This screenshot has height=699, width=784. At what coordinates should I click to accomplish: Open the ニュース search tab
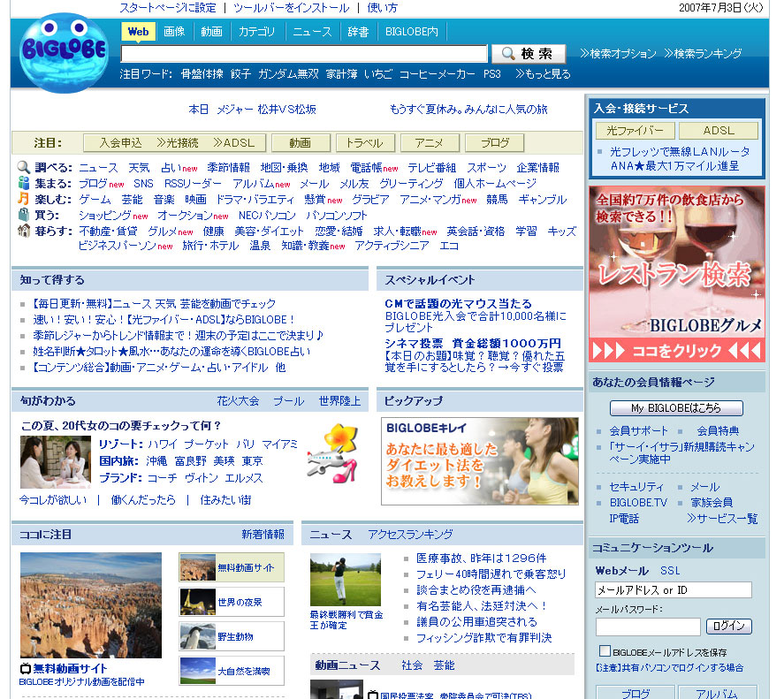tap(312, 32)
